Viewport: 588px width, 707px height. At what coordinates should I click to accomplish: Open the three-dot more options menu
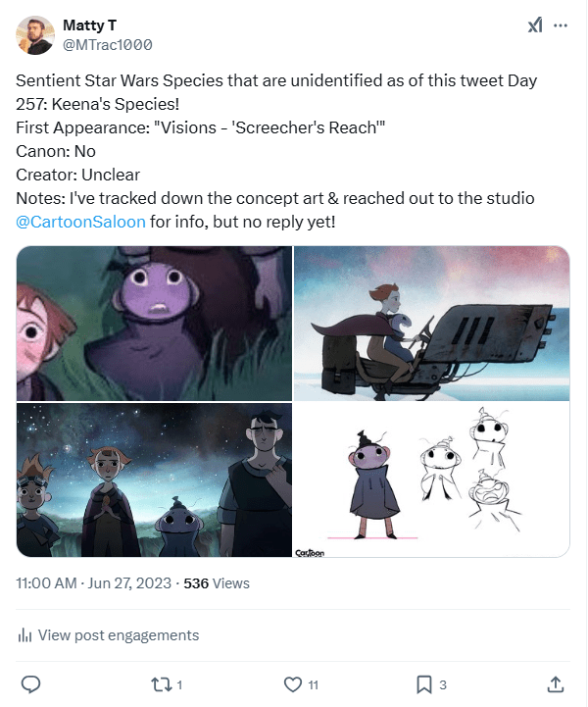pyautogui.click(x=561, y=25)
